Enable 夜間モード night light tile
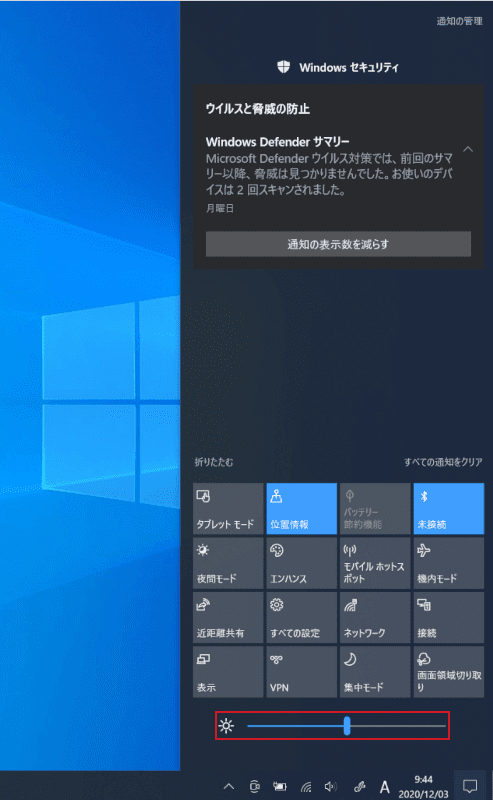 [x=228, y=563]
